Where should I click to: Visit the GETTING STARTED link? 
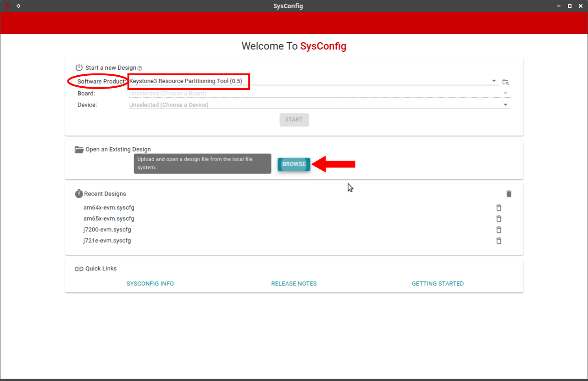(x=438, y=284)
